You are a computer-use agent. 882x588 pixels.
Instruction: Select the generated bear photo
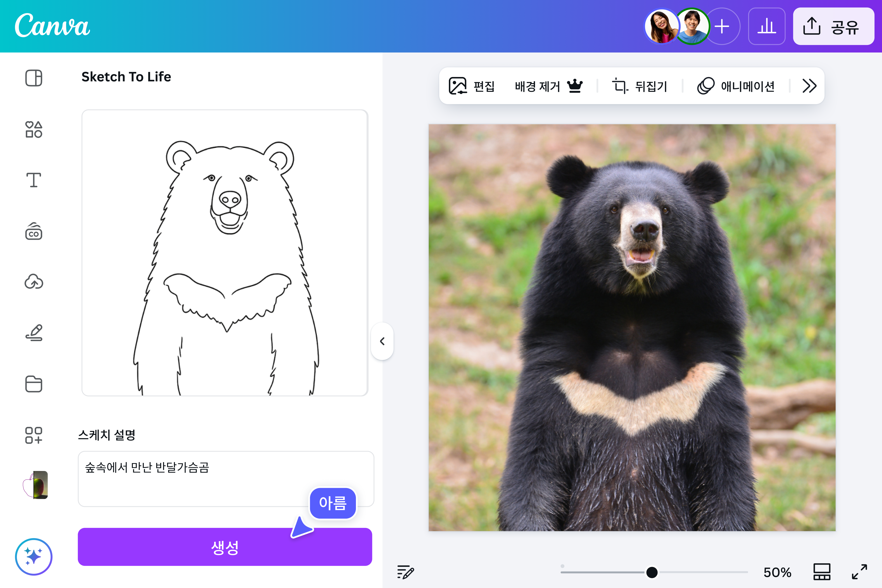click(x=632, y=327)
